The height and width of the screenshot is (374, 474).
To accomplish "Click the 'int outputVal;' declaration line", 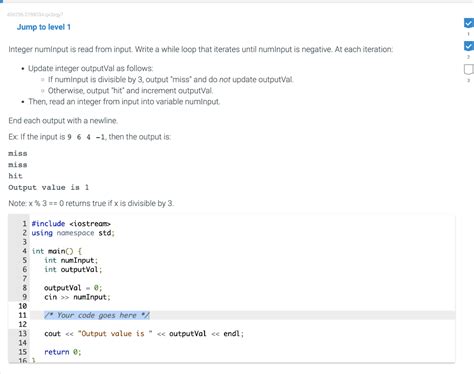I will coord(73,269).
